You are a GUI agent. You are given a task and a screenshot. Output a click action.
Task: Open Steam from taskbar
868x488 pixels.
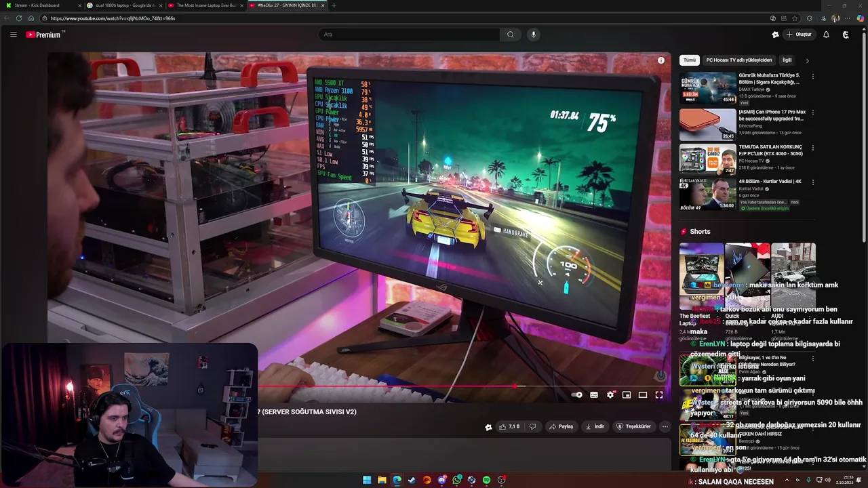coord(412,480)
